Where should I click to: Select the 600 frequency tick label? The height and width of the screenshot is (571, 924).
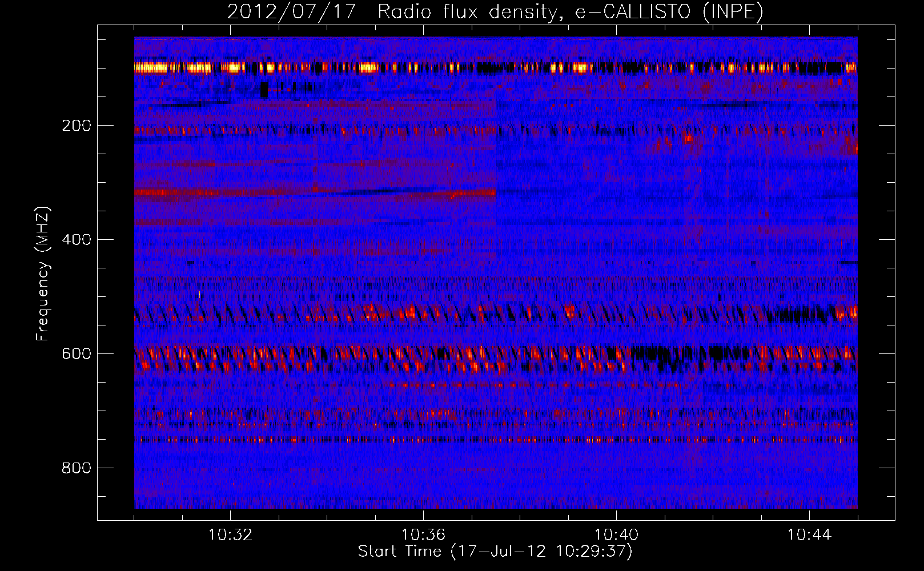coord(77,354)
